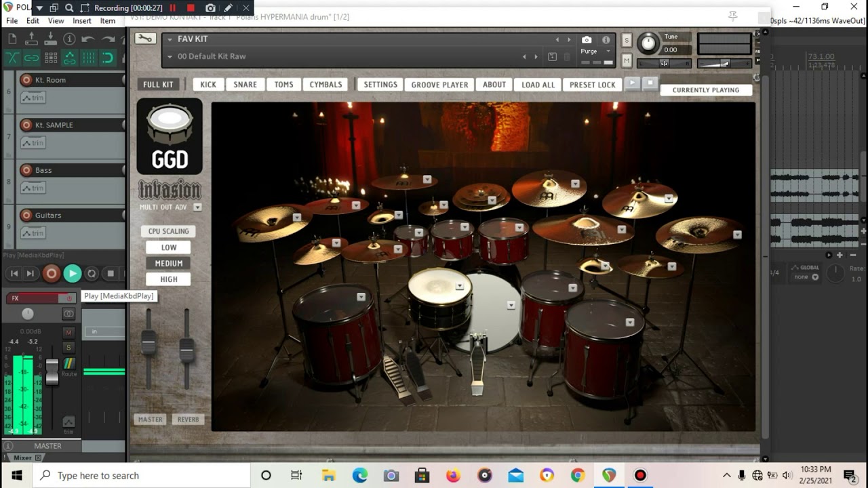Toggle REAPER item grouping link icon
The height and width of the screenshot is (488, 868).
click(31, 58)
